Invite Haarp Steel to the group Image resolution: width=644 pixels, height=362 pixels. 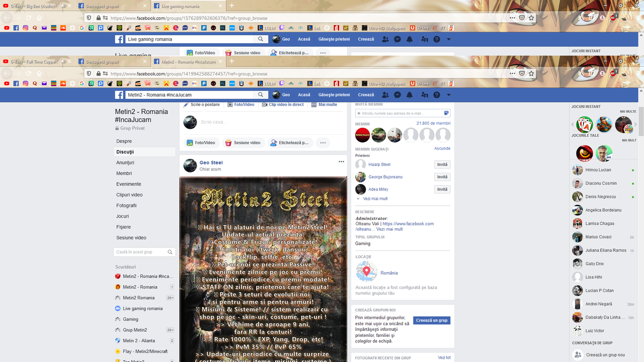(442, 164)
